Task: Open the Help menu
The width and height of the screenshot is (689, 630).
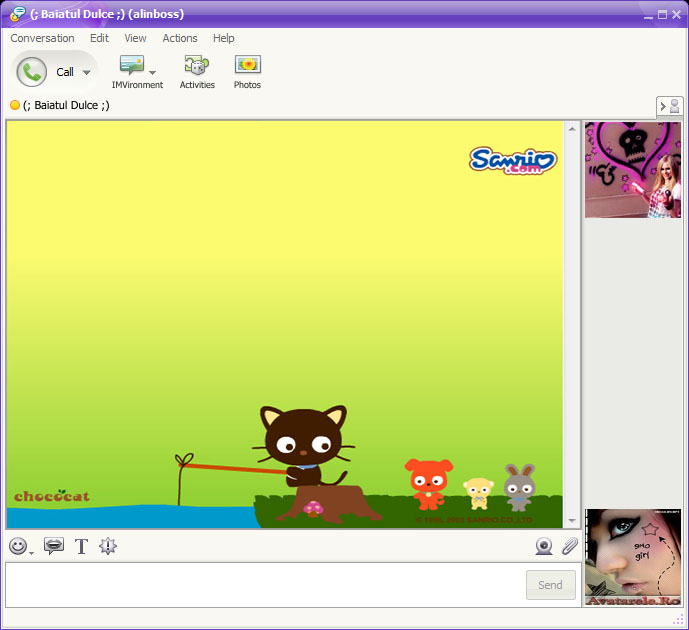Action: 224,38
